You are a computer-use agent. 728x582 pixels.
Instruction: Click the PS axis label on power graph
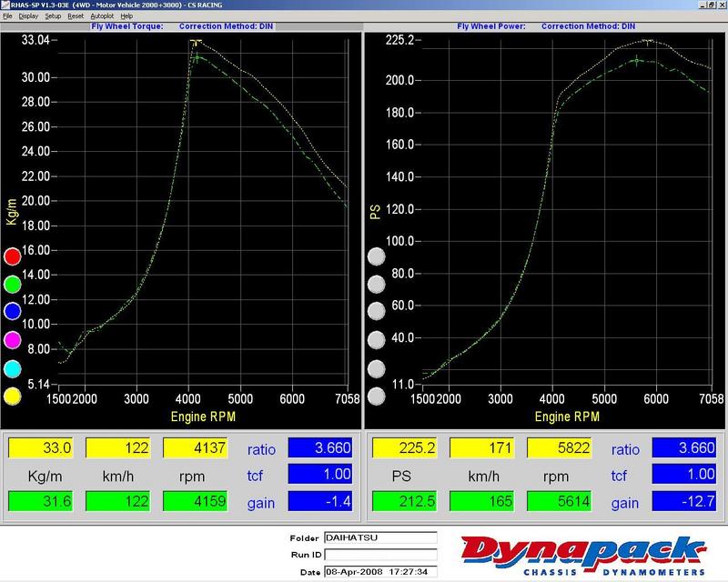[x=375, y=212]
